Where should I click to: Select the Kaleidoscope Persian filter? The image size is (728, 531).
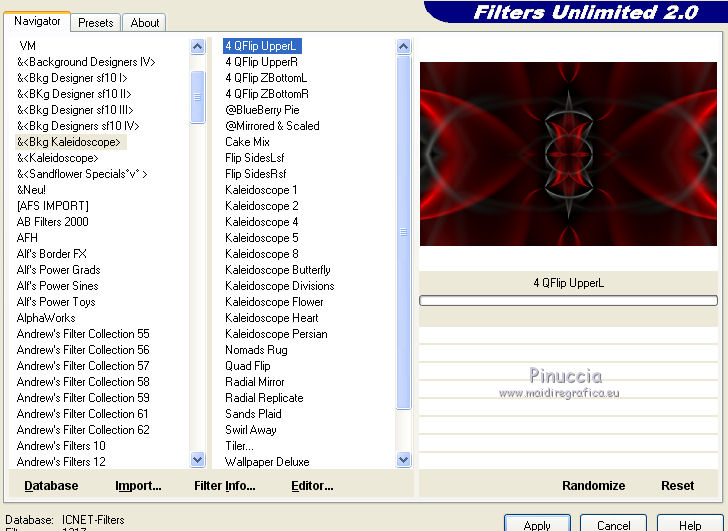[276, 334]
